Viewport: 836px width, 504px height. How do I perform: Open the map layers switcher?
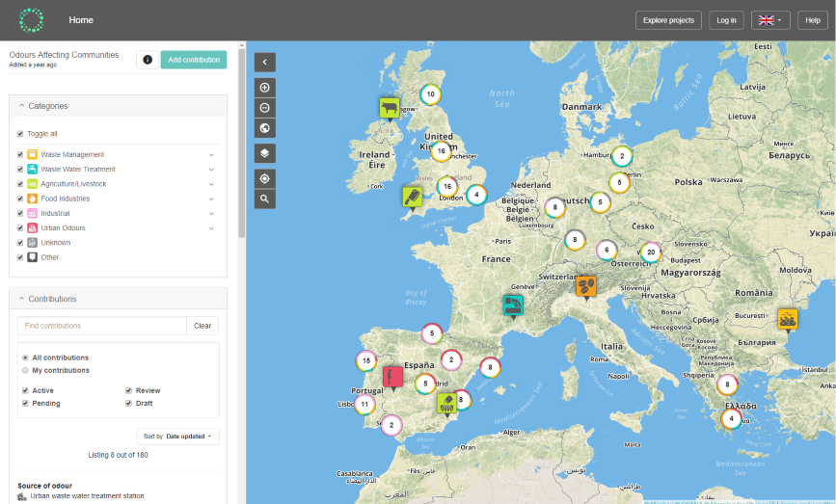(265, 153)
